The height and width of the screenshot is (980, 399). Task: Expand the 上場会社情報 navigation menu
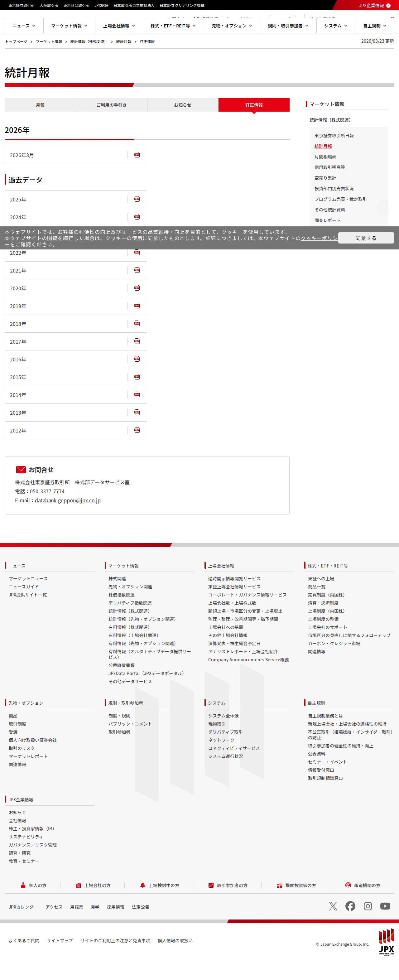pos(119,26)
